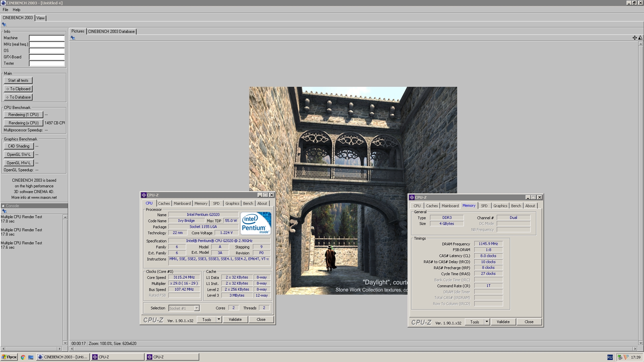The width and height of the screenshot is (644, 362).
Task: Click the show desktop icon in taskbar
Action: click(31, 357)
